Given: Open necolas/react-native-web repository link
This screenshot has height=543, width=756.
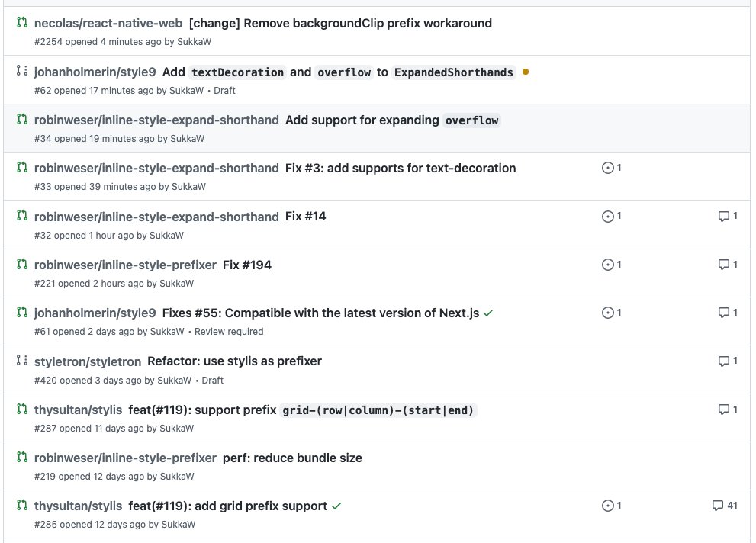Looking at the screenshot, I should coord(108,24).
